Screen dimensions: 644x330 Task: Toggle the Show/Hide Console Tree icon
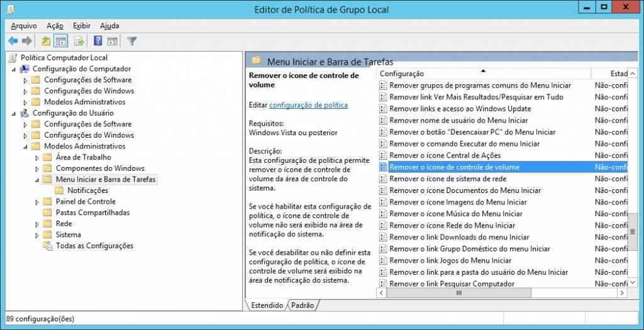click(61, 41)
